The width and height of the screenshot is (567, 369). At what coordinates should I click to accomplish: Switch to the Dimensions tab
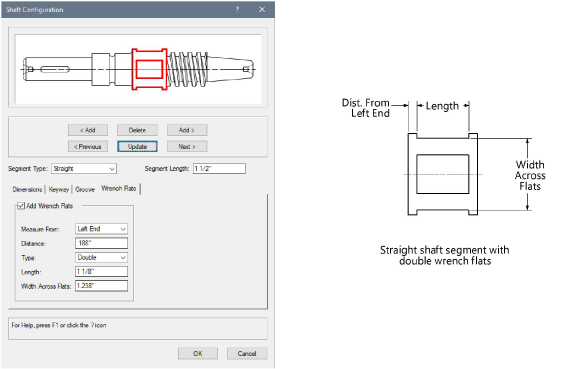pos(27,189)
